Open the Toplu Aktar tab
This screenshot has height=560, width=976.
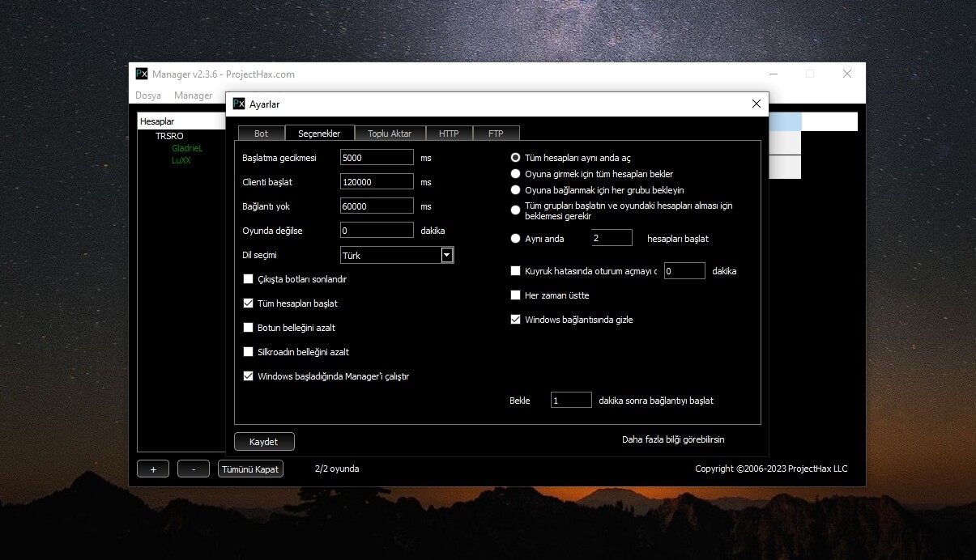(390, 134)
